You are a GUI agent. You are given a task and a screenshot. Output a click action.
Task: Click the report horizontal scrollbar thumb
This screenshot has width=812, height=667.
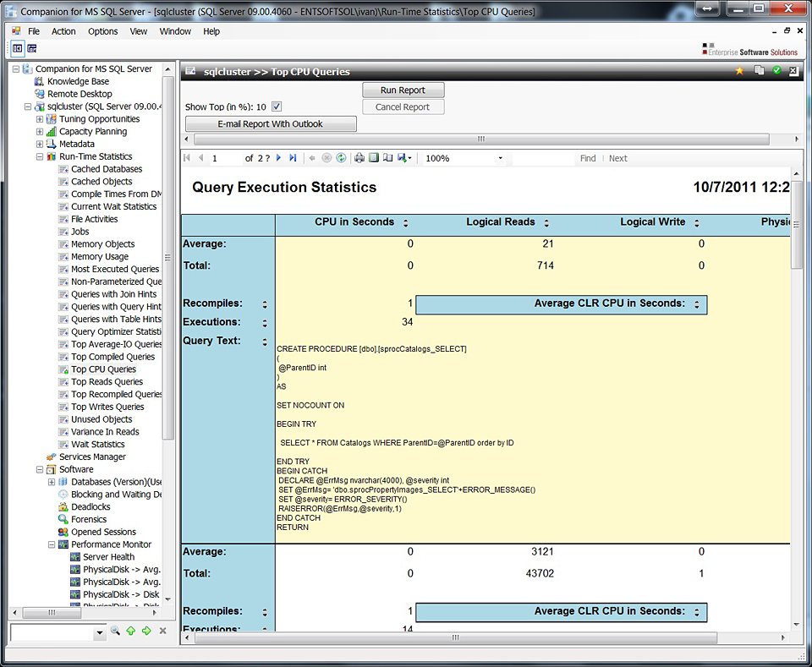pos(455,637)
